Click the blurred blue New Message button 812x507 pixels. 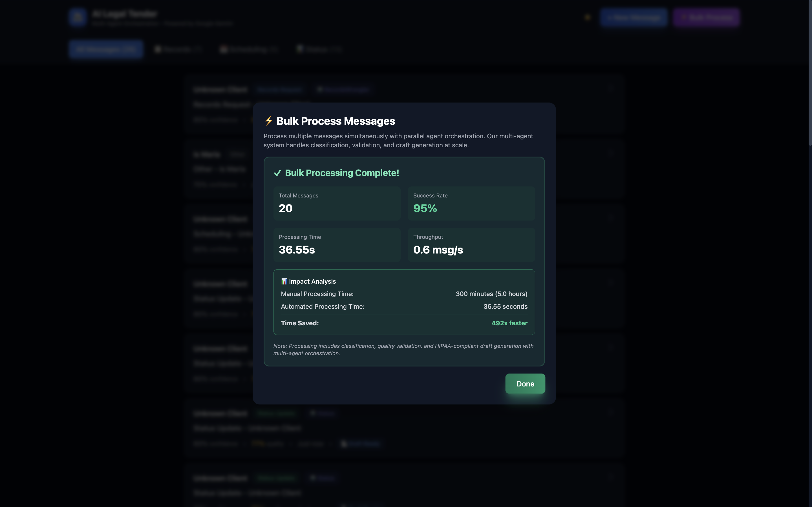(x=634, y=17)
